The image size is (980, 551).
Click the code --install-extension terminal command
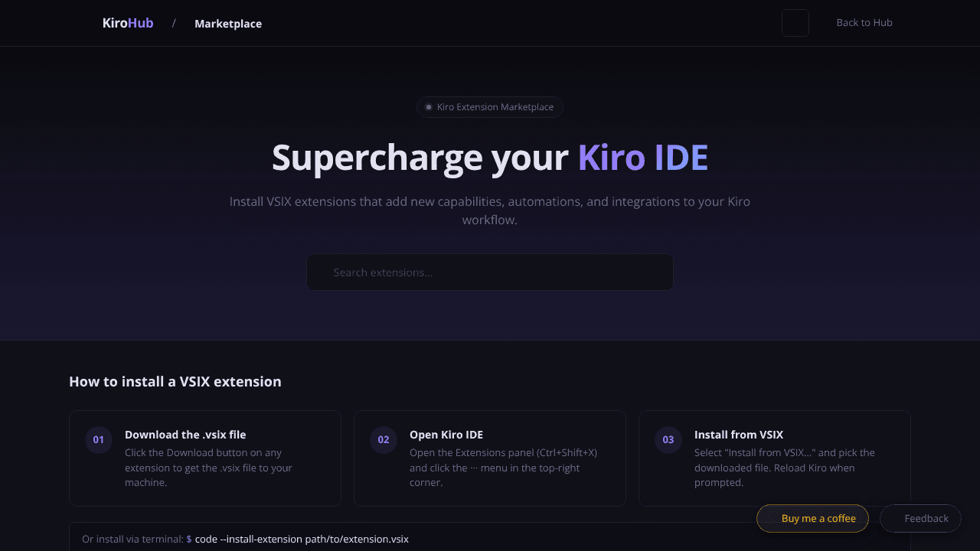302,540
